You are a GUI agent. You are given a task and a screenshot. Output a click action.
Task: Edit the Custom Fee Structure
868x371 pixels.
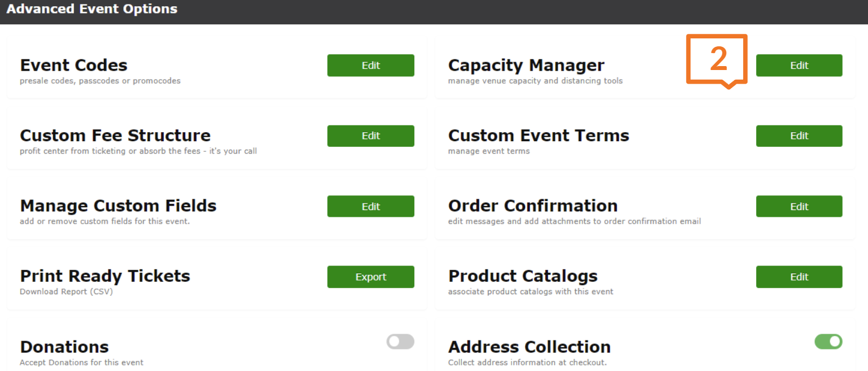point(371,136)
